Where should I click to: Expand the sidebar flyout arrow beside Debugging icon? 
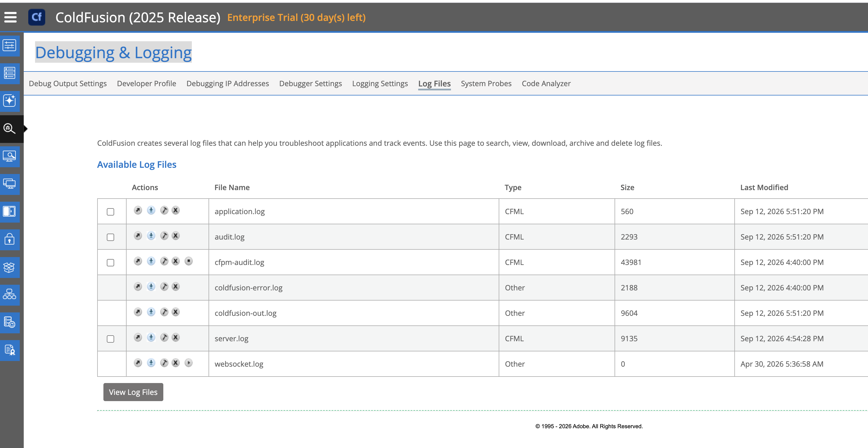click(x=26, y=129)
